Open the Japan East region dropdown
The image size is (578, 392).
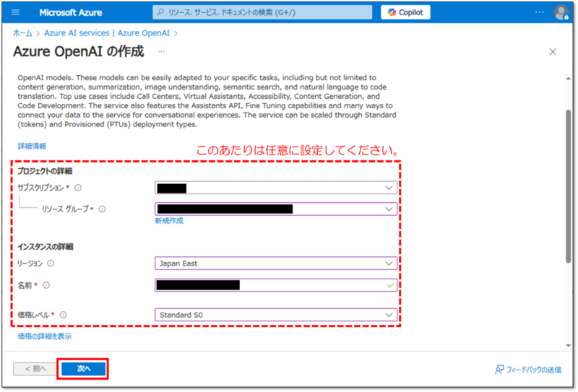pyautogui.click(x=276, y=263)
